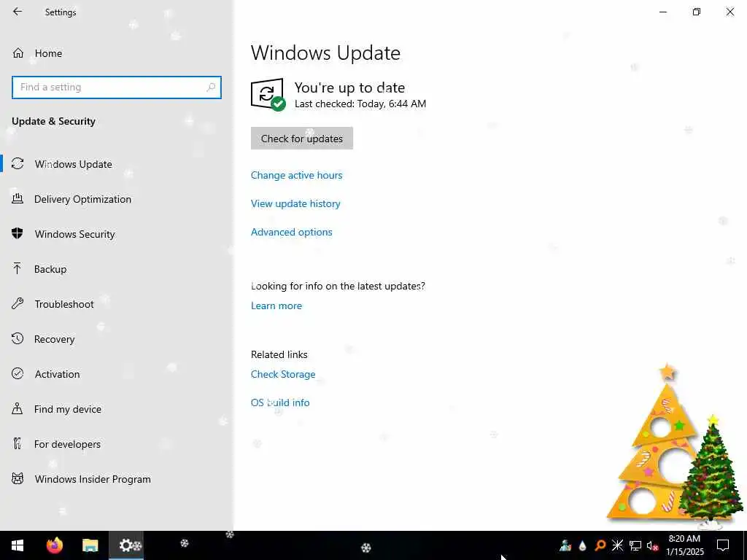Minimize the Settings window
The image size is (747, 560).
coord(663,12)
